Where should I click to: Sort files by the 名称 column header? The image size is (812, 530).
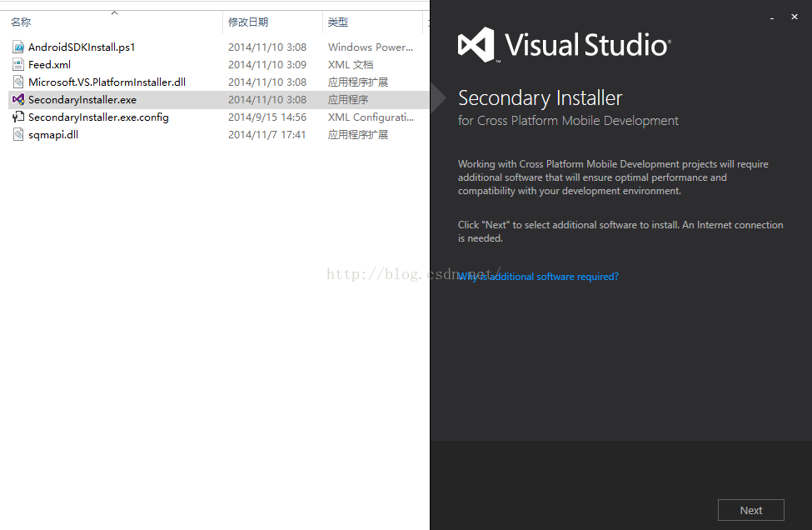[21, 22]
